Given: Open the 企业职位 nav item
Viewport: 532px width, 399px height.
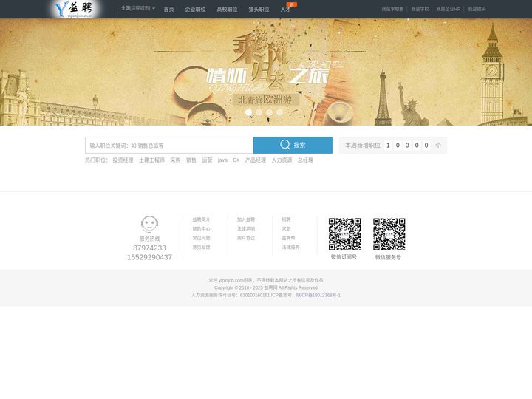Looking at the screenshot, I should pyautogui.click(x=195, y=9).
